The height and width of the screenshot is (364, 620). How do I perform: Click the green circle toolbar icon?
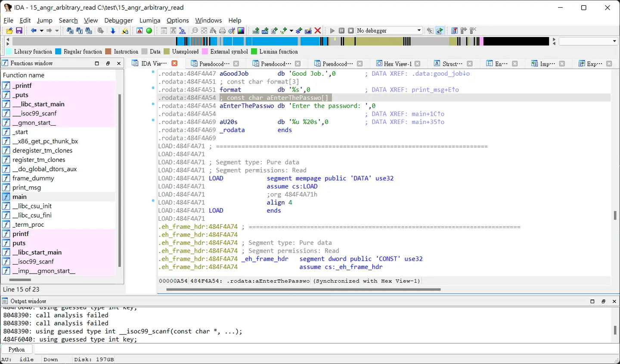click(149, 31)
